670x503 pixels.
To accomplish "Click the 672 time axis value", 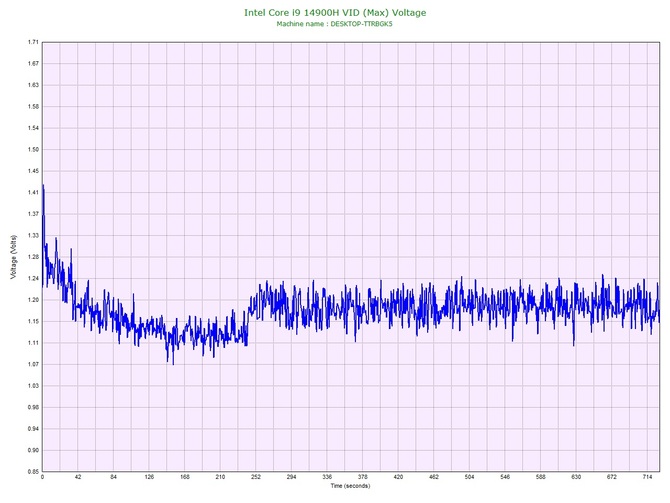I will point(612,477).
